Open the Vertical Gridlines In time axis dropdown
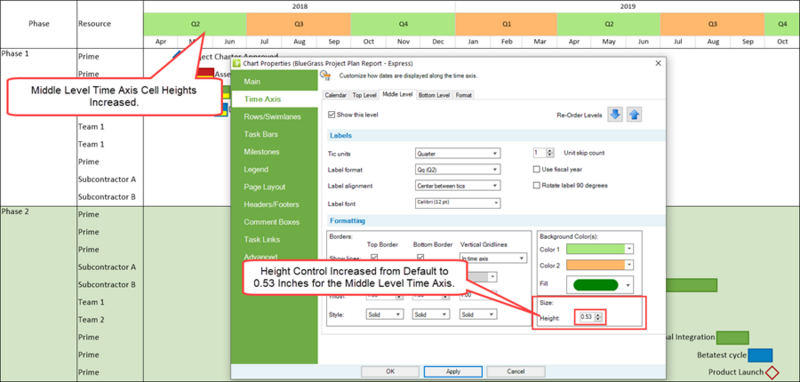800x382 pixels. pyautogui.click(x=492, y=259)
